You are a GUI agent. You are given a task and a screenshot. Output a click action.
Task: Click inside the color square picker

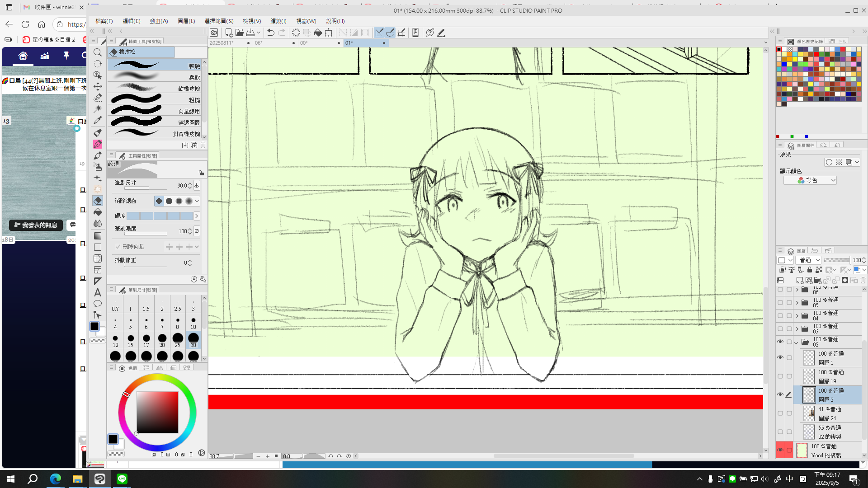pyautogui.click(x=157, y=412)
